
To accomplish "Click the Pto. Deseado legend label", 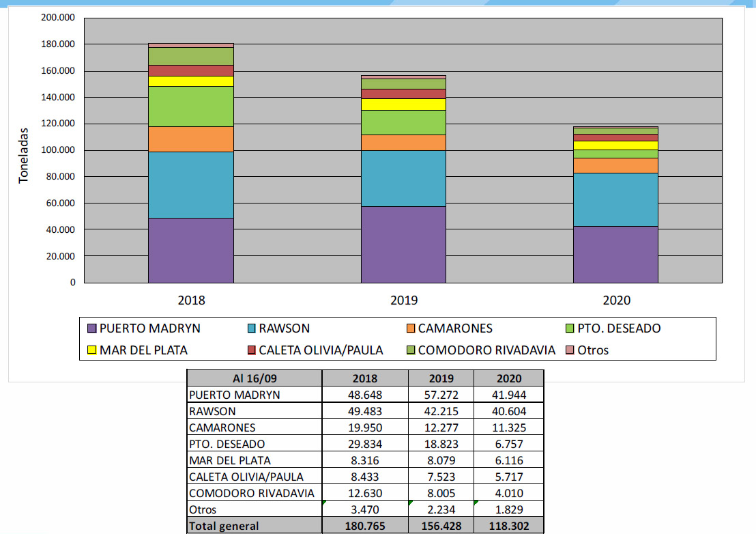I will [x=619, y=328].
